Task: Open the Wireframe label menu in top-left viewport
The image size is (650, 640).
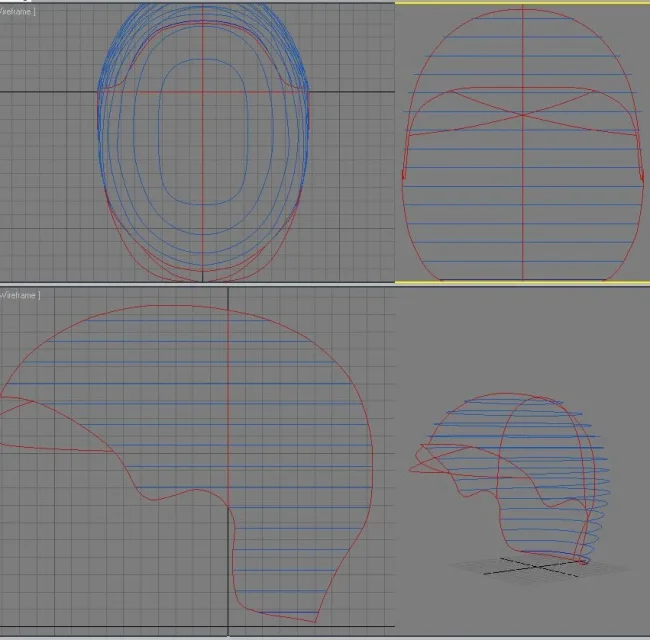Action: pos(18,9)
